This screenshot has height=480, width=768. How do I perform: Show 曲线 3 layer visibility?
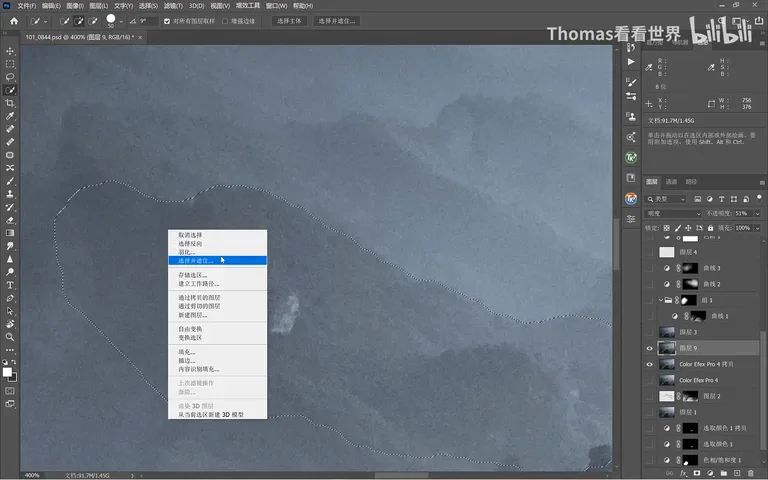point(650,268)
